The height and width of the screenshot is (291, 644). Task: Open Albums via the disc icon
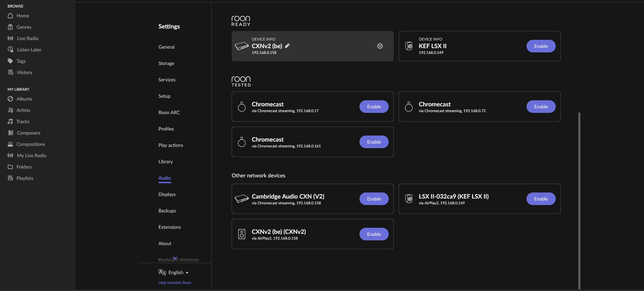(10, 99)
